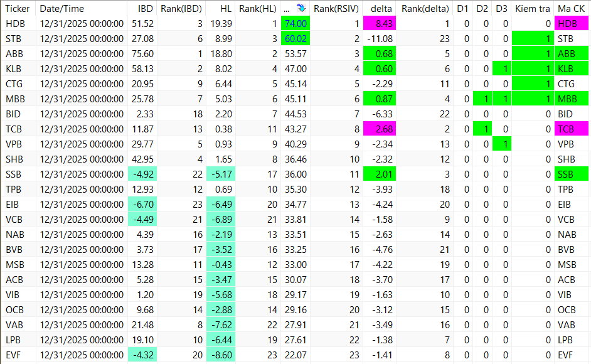This screenshot has width=591, height=364.
Task: Click the 51.52 IBD value
Action: coord(143,24)
